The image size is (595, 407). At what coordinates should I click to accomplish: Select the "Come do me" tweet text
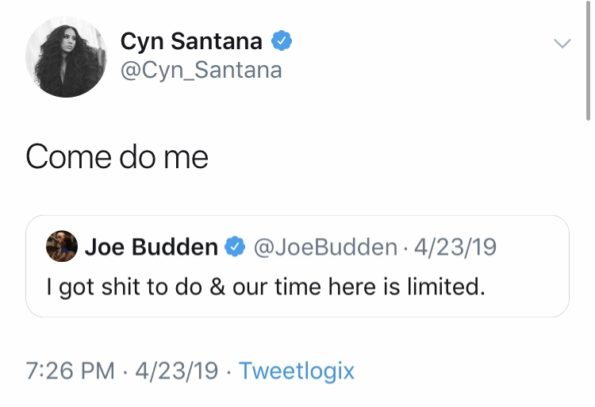click(x=117, y=157)
